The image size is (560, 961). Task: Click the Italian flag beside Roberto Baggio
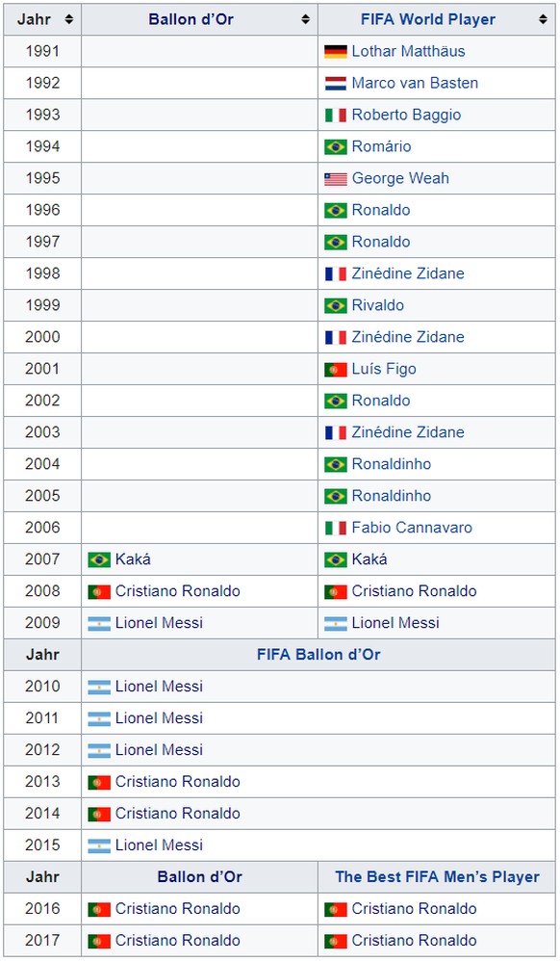pyautogui.click(x=335, y=116)
